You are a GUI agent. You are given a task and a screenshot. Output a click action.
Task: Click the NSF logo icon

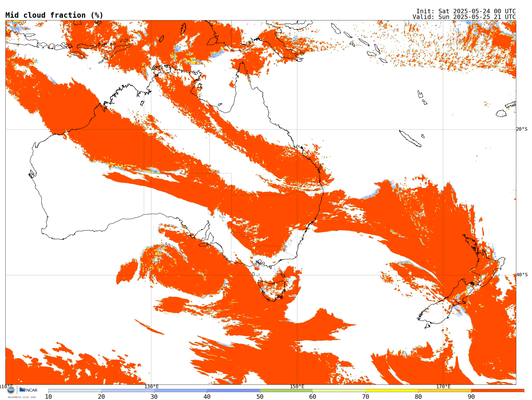pos(11,390)
